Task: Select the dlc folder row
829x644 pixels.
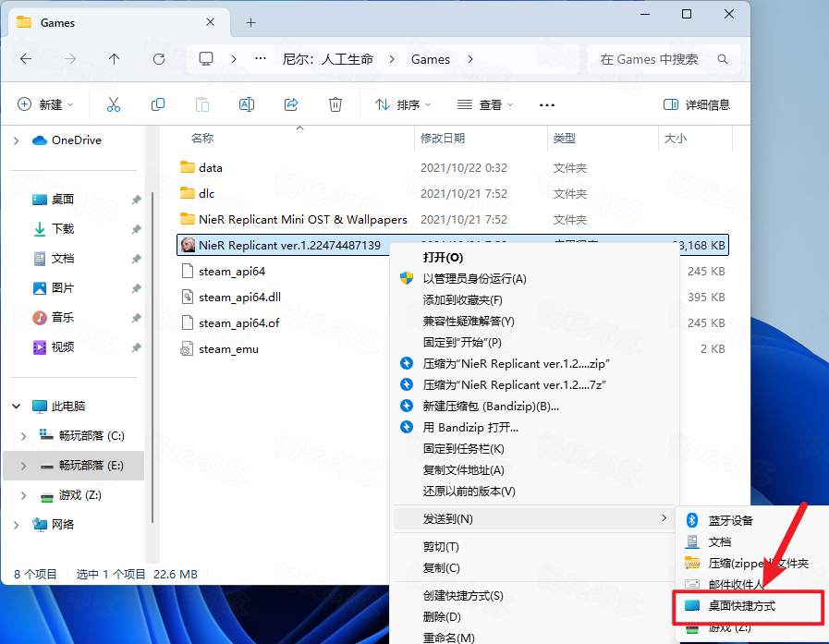Action: point(453,193)
